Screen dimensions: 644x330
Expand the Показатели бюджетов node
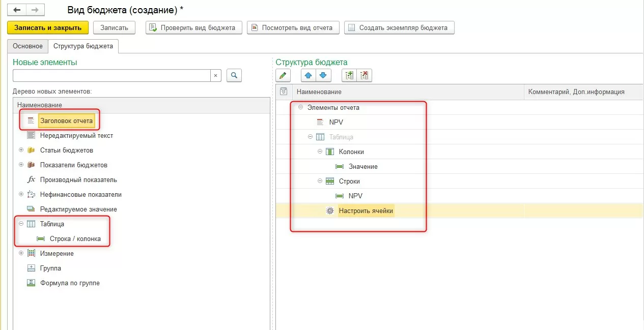click(21, 165)
